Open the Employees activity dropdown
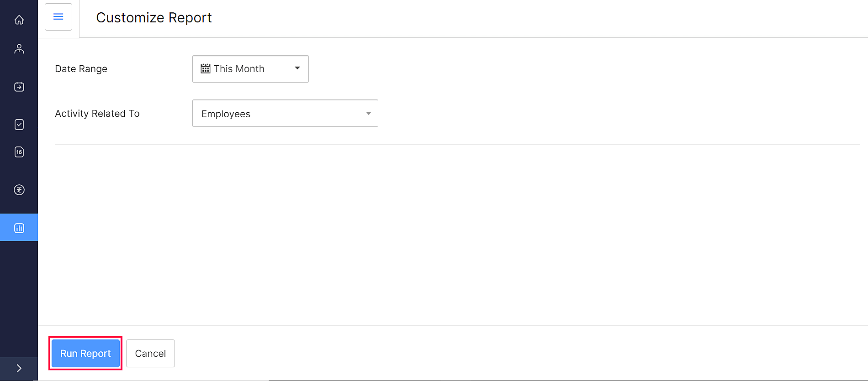The image size is (868, 381). coord(285,113)
